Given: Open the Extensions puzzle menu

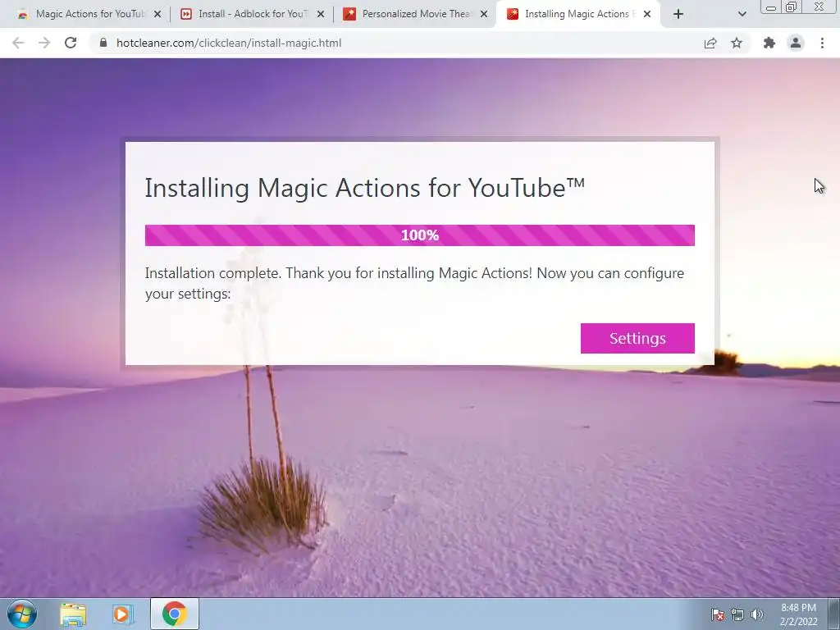Looking at the screenshot, I should coord(769,43).
